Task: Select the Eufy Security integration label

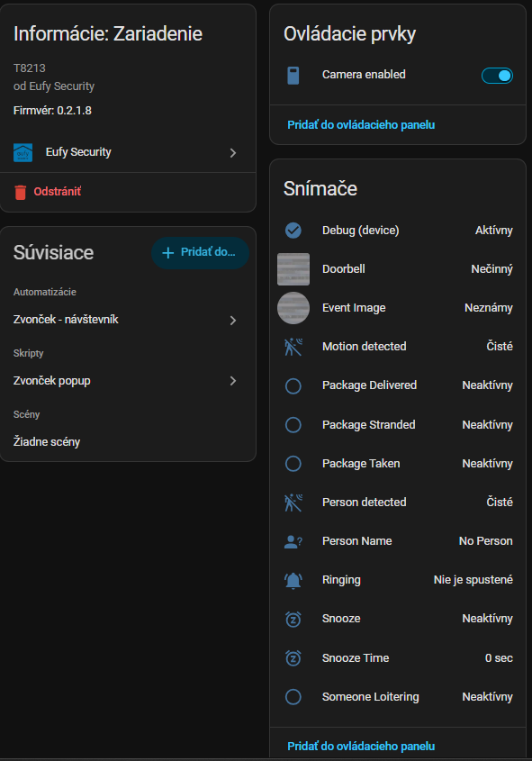Action: click(x=78, y=152)
